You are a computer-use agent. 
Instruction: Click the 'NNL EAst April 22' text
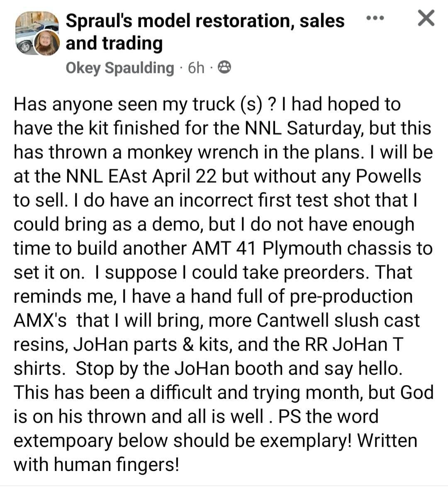[x=141, y=176]
